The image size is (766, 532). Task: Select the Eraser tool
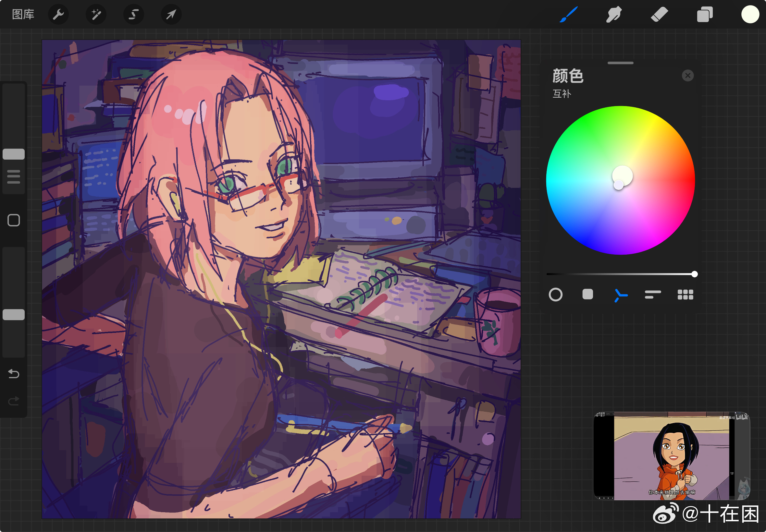click(659, 14)
